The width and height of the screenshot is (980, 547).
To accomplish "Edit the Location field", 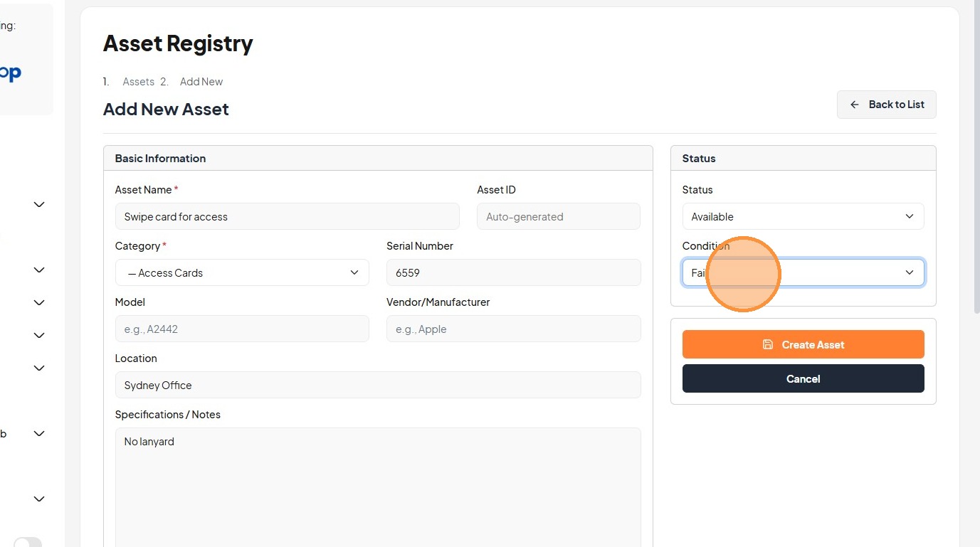I will (x=377, y=385).
